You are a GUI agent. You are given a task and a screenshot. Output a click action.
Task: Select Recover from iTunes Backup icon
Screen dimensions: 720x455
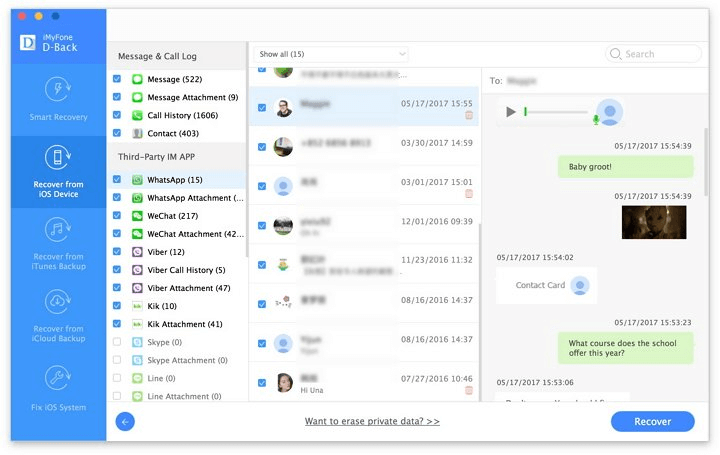tap(58, 231)
